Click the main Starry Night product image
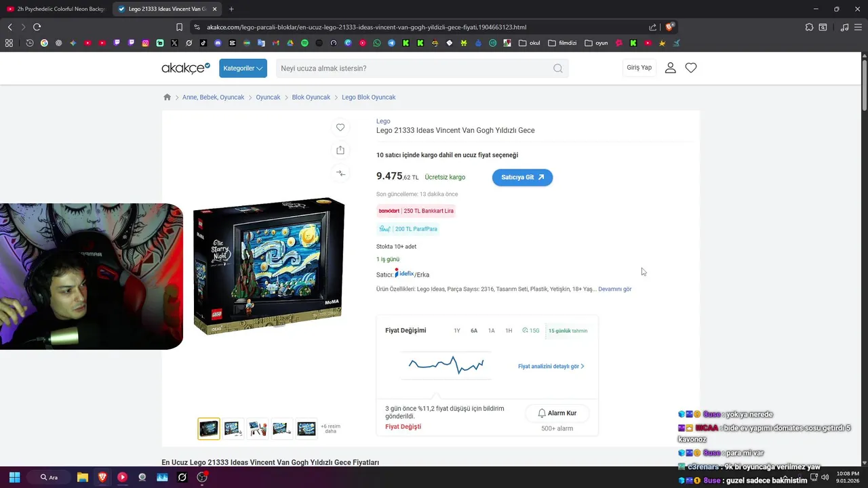 pyautogui.click(x=269, y=266)
